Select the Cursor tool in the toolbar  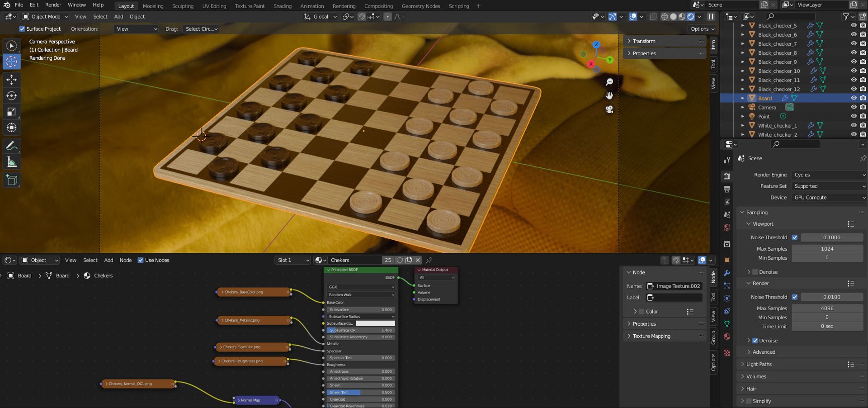point(12,62)
